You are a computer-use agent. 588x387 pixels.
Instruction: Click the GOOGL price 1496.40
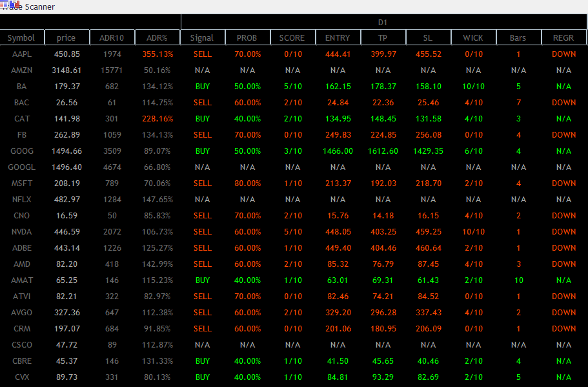point(66,167)
